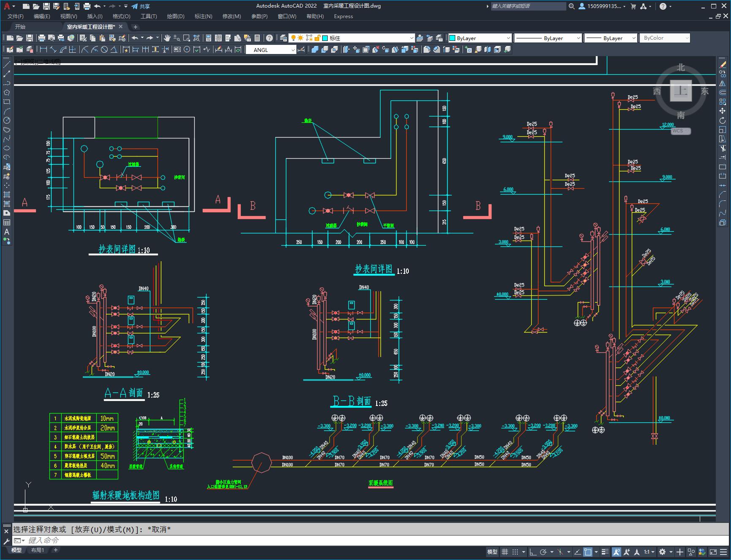Switch to the 布局1 layout tab
The image size is (731, 560).
[37, 550]
